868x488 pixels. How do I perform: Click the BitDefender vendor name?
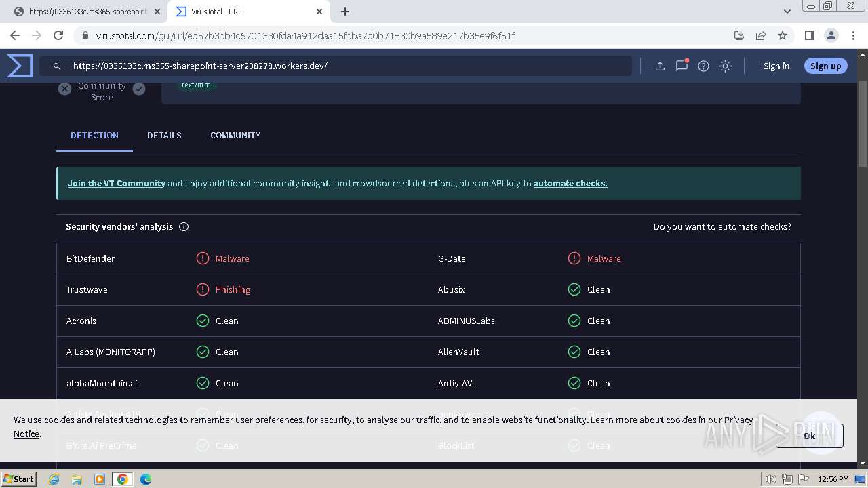90,258
